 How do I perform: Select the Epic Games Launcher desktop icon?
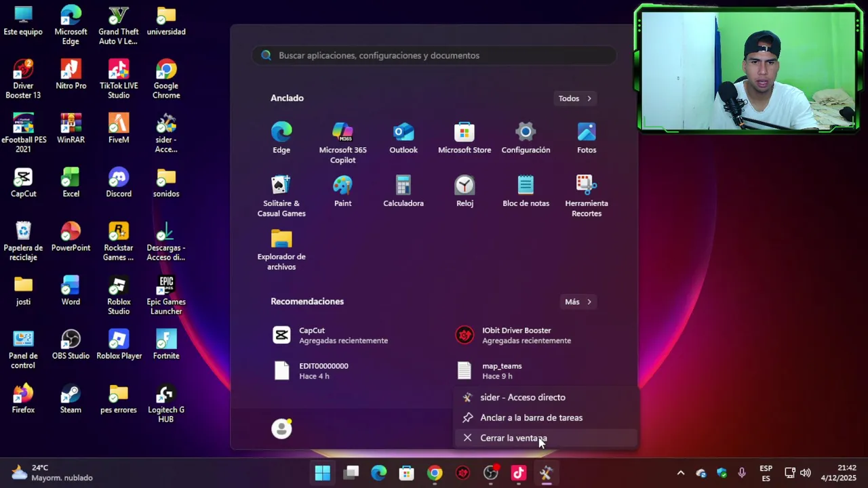click(x=166, y=296)
